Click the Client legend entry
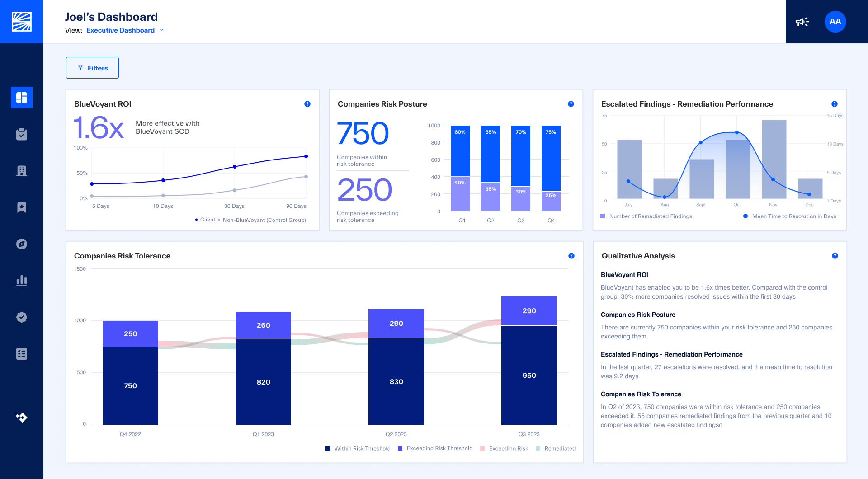Image resolution: width=868 pixels, height=479 pixels. point(205,220)
